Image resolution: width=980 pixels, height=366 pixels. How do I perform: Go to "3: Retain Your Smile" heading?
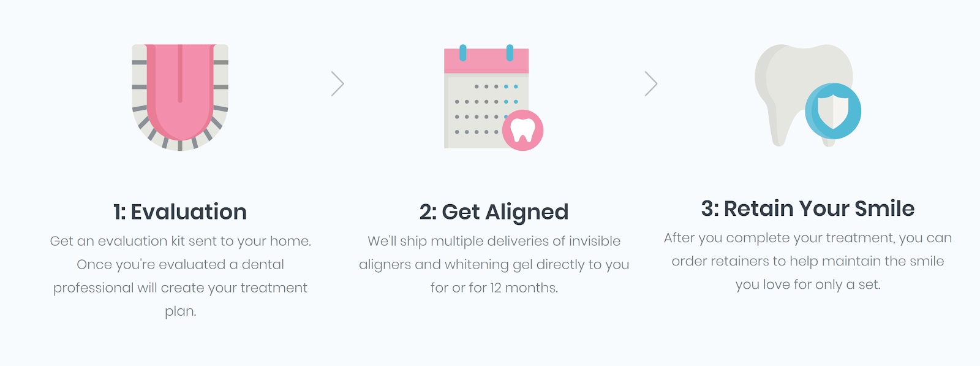click(808, 208)
